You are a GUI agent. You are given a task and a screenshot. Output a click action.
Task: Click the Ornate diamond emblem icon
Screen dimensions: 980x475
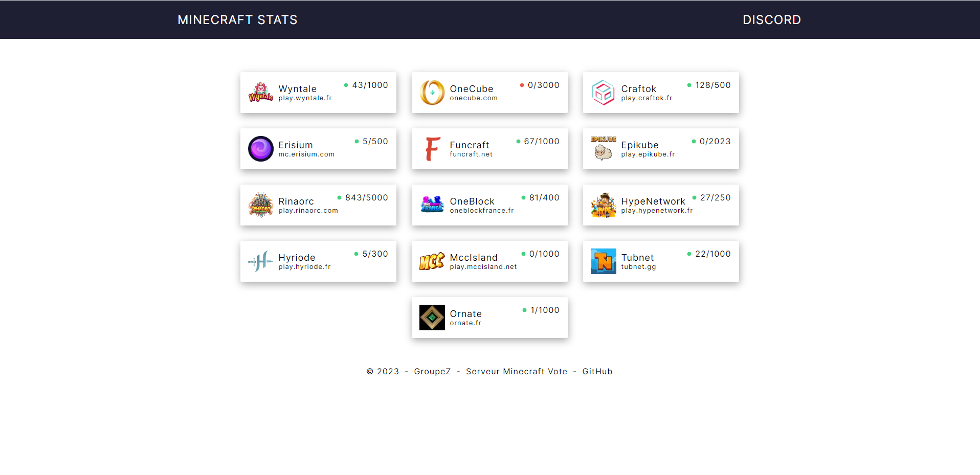(x=432, y=318)
